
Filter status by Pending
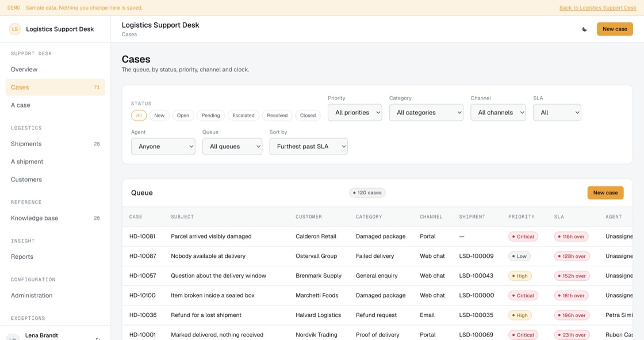(210, 116)
